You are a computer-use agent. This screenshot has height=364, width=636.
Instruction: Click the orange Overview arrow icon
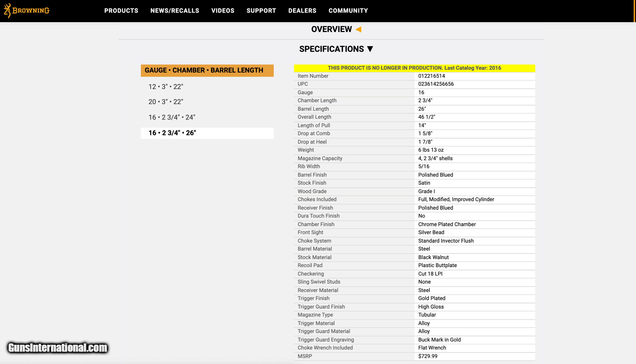click(x=358, y=30)
